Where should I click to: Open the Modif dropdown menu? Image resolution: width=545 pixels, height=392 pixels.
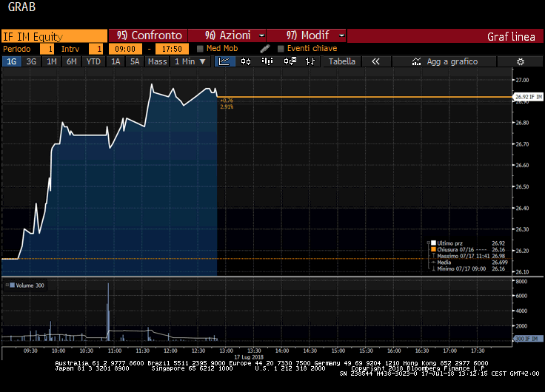click(x=342, y=36)
